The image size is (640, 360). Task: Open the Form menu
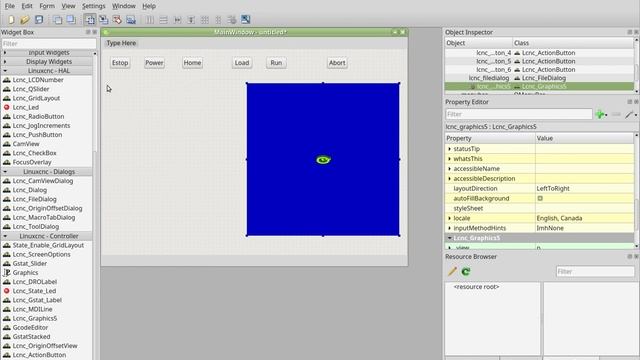(47, 6)
